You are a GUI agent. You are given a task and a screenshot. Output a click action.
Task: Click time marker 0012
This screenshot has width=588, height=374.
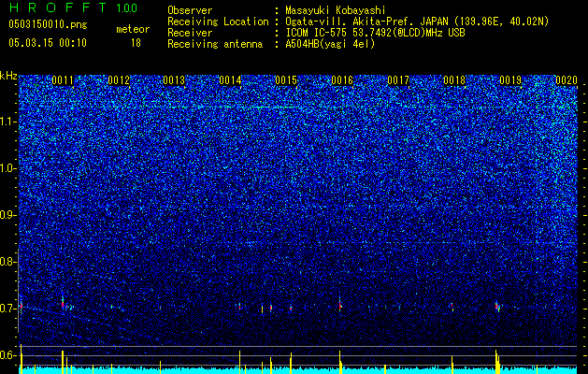(x=119, y=80)
